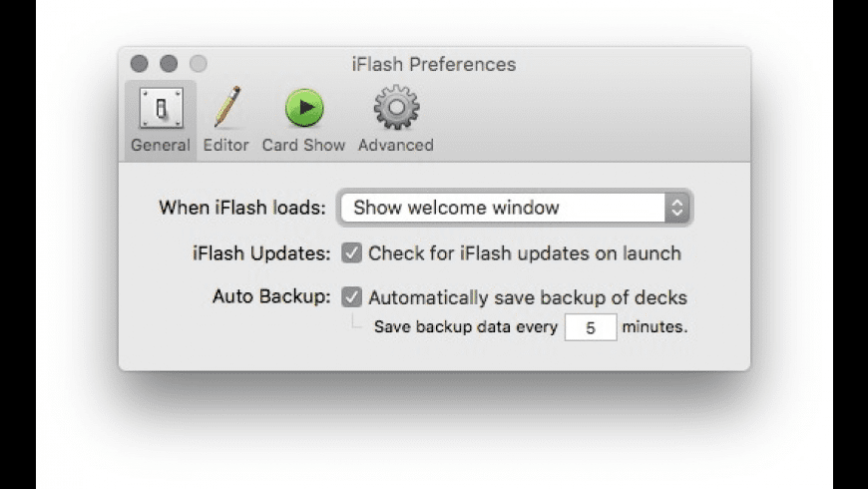Focus the backup minutes input field
The width and height of the screenshot is (868, 489).
tap(590, 327)
